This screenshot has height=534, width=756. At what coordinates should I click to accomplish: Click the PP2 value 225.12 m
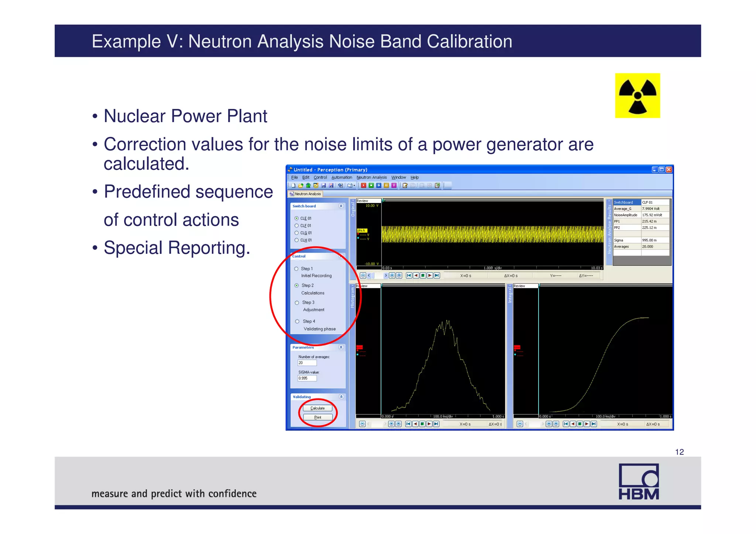coord(655,228)
